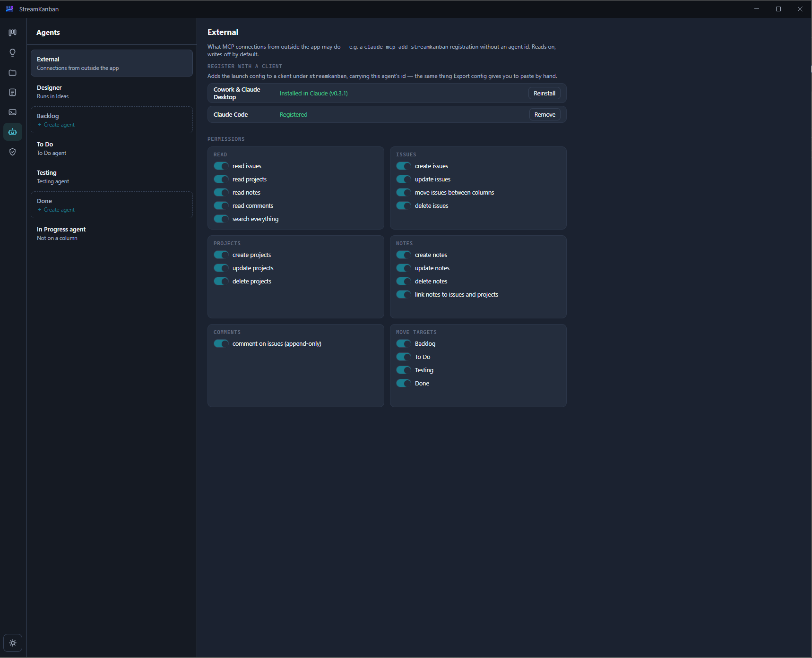This screenshot has width=812, height=658.
Task: Open the Ideas lightbulb icon
Action: (13, 52)
